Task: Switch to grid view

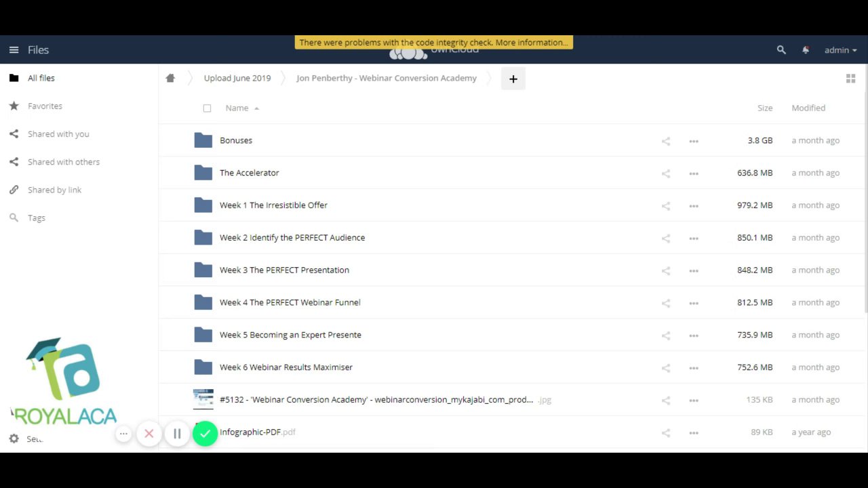Action: (x=850, y=79)
